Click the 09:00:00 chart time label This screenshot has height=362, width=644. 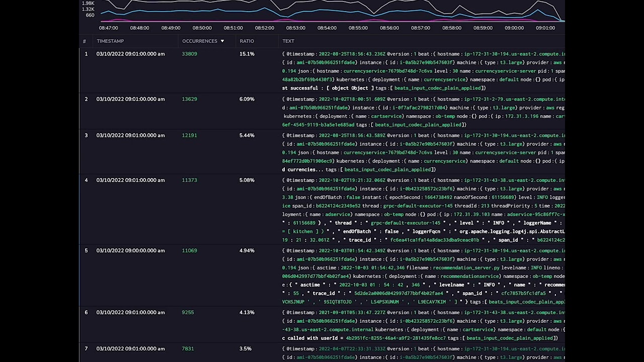(514, 28)
